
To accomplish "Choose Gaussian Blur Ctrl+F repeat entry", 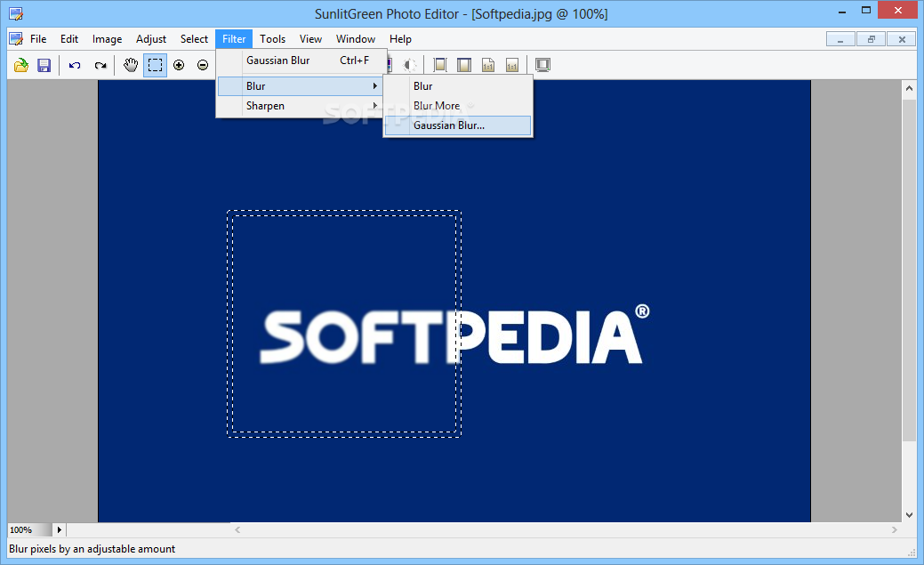I will [x=301, y=61].
